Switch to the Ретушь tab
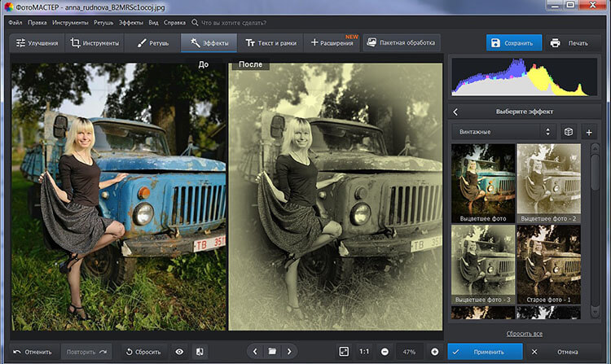 (153, 42)
